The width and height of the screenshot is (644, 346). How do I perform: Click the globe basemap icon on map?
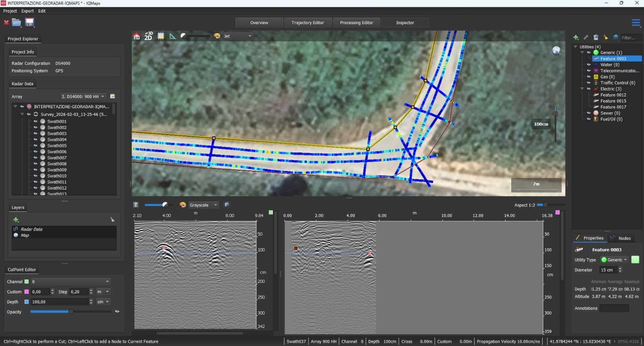pyautogui.click(x=556, y=50)
